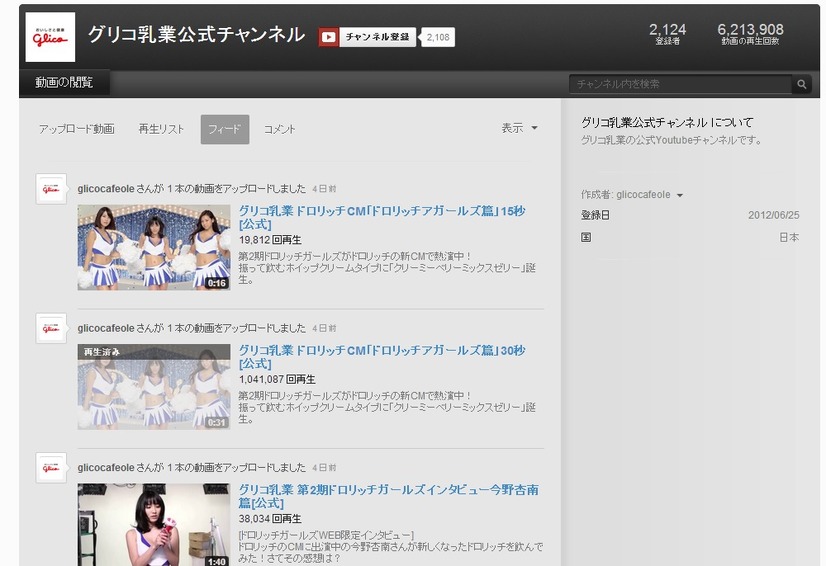
Task: Click the グリコ乳業公式チャンネル について heading
Action: (667, 123)
